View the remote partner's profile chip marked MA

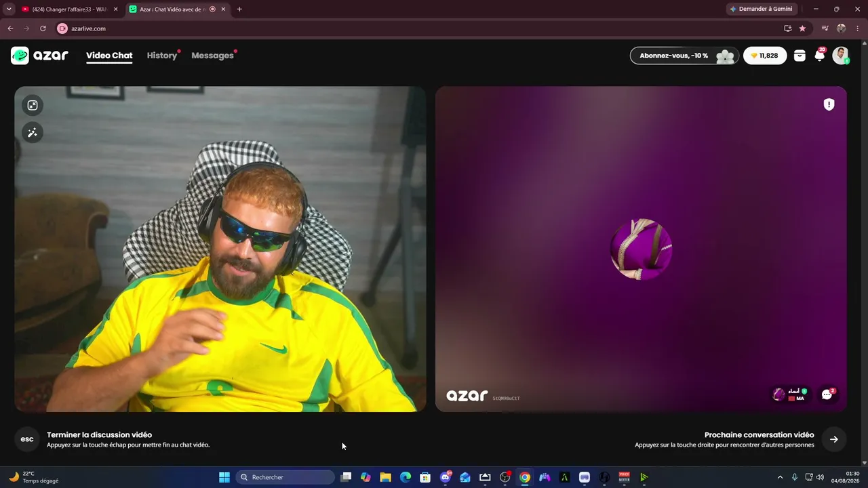click(x=791, y=394)
